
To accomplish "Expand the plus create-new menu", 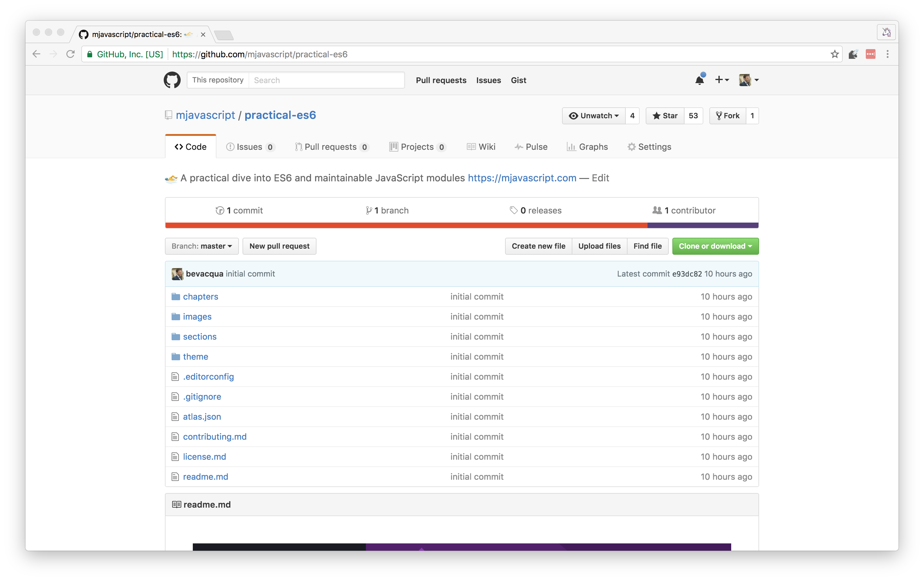I will [721, 80].
